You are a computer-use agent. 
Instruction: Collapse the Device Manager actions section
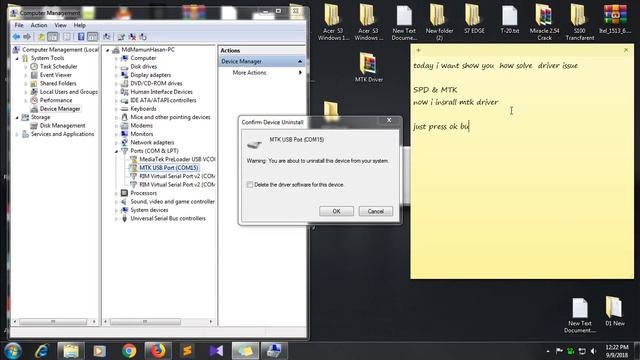pyautogui.click(x=300, y=61)
